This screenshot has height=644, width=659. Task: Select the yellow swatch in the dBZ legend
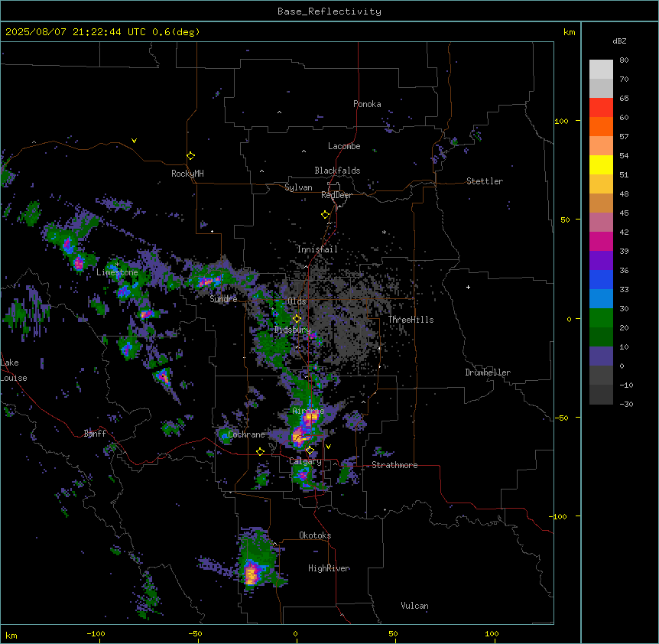(x=601, y=164)
